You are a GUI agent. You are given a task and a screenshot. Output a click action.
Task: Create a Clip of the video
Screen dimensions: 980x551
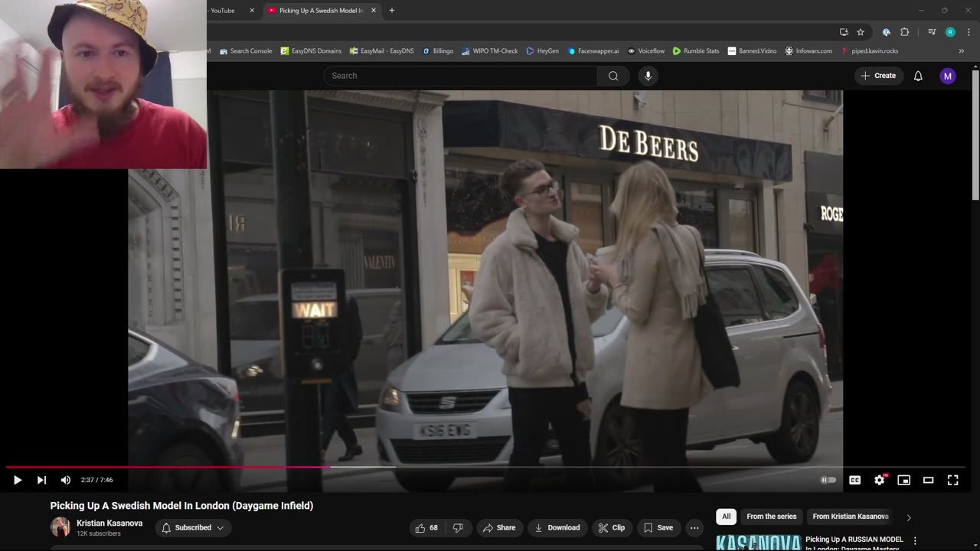[x=612, y=527]
